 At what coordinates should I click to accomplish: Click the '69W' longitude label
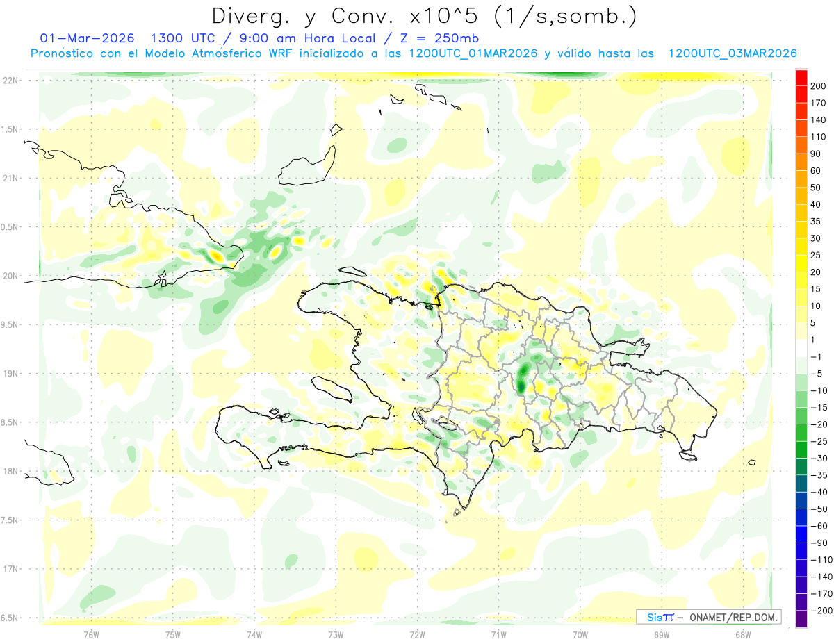coord(662,634)
